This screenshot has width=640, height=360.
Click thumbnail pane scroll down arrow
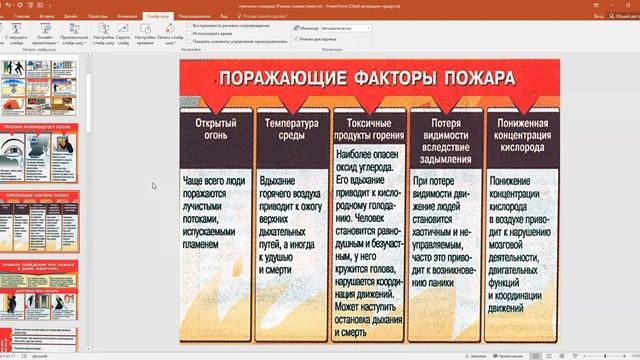click(x=89, y=349)
